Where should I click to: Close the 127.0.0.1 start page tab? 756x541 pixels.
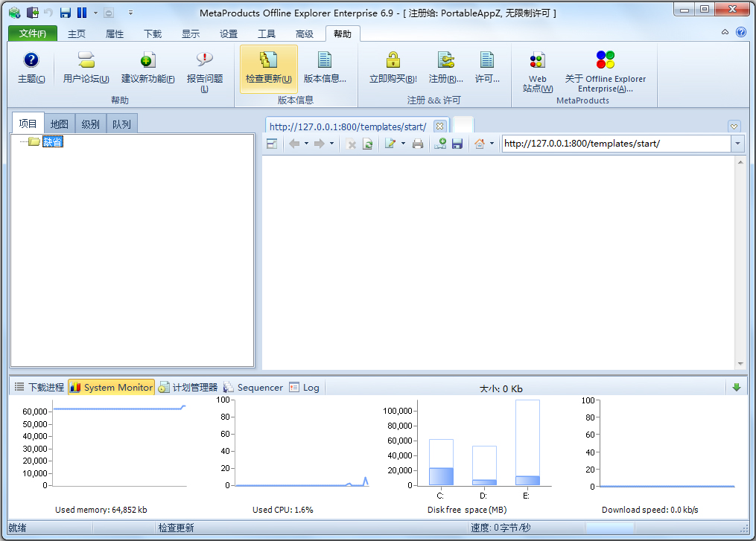(x=439, y=126)
